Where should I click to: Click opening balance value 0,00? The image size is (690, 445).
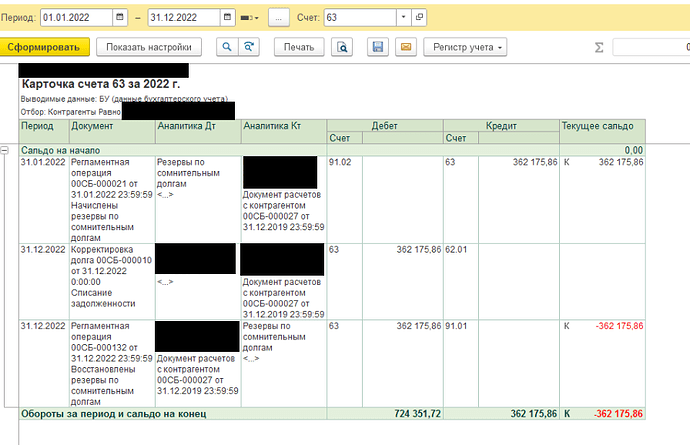point(634,150)
